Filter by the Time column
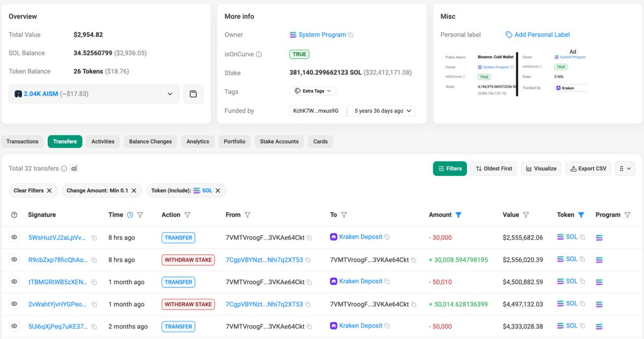 click(x=140, y=215)
